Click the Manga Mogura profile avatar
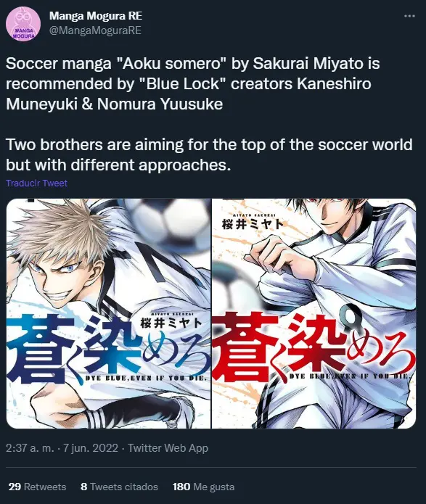This screenshot has width=426, height=504. pyautogui.click(x=23, y=25)
